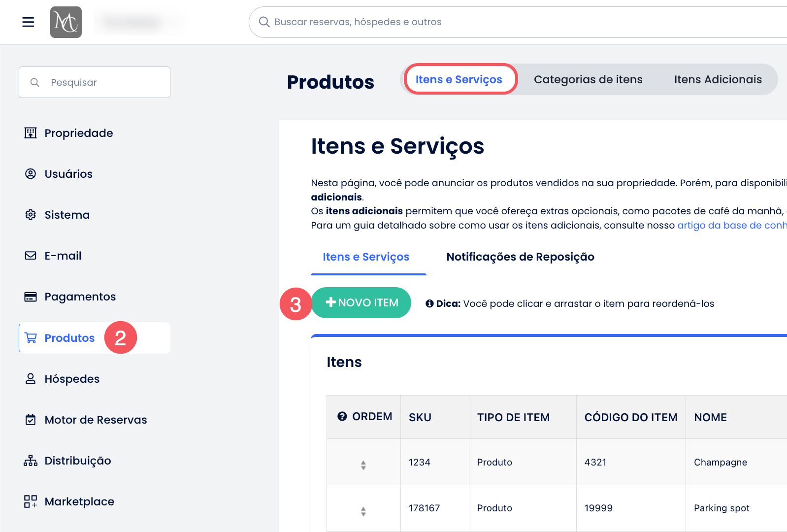Screen dimensions: 787x532
Task: Switch to Categorias de itens tab
Action: click(588, 79)
